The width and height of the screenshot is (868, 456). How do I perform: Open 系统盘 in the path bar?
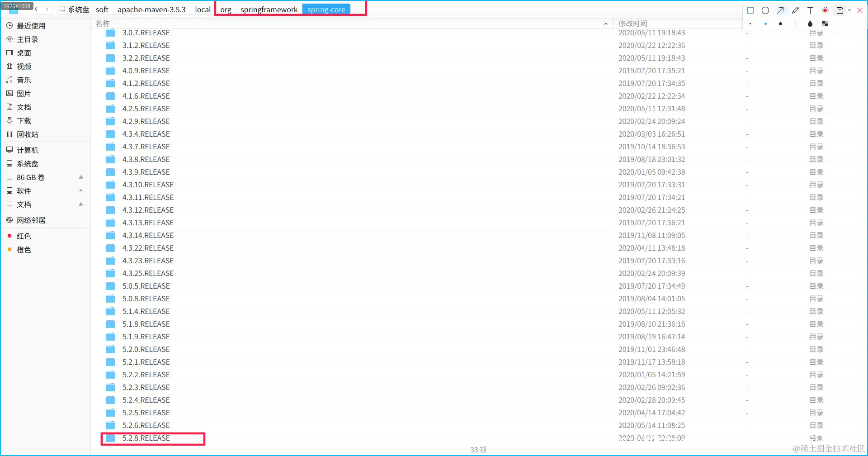click(75, 9)
